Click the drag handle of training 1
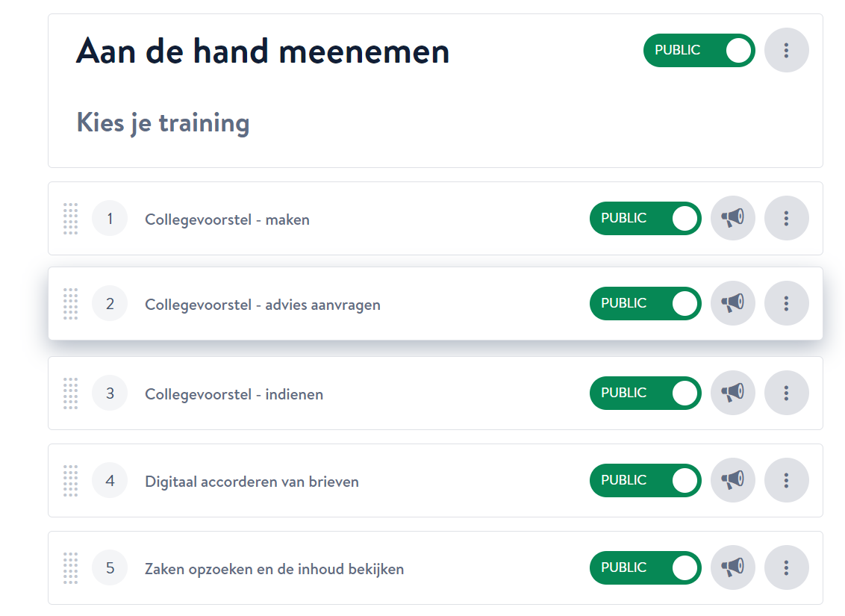 click(x=71, y=218)
